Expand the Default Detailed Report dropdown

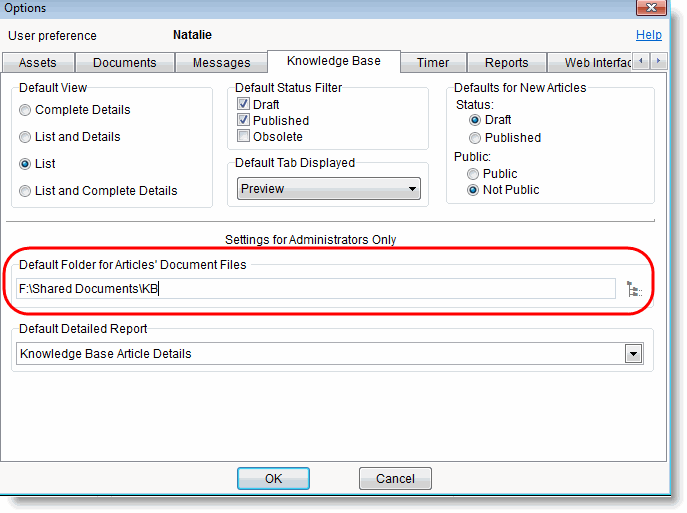pyautogui.click(x=632, y=353)
